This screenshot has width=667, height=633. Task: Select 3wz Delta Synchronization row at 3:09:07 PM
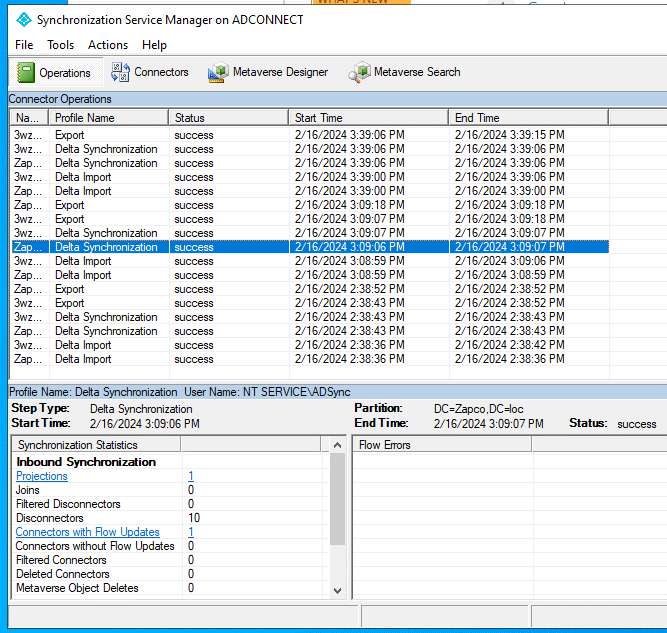(310, 233)
